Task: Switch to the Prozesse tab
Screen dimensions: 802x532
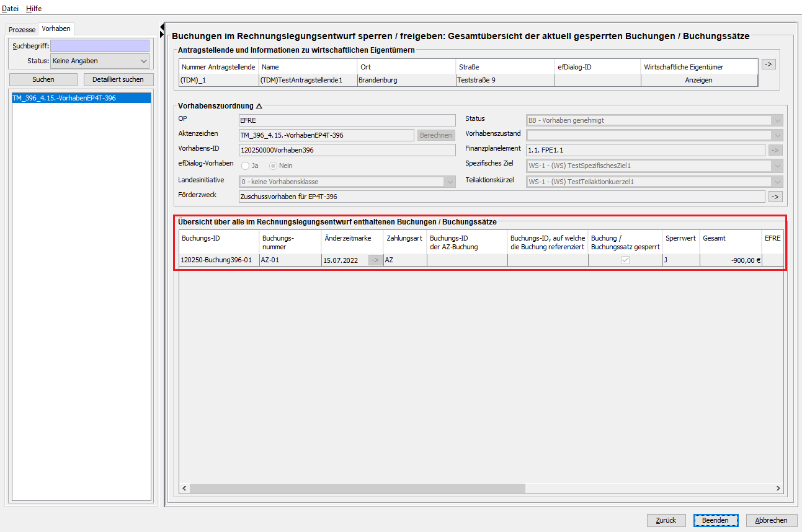Action: point(22,30)
